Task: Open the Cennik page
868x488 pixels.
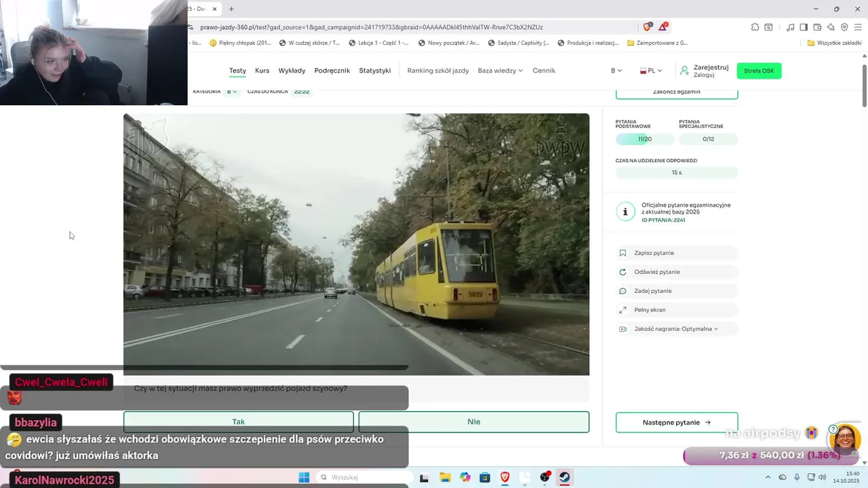Action: click(544, 70)
